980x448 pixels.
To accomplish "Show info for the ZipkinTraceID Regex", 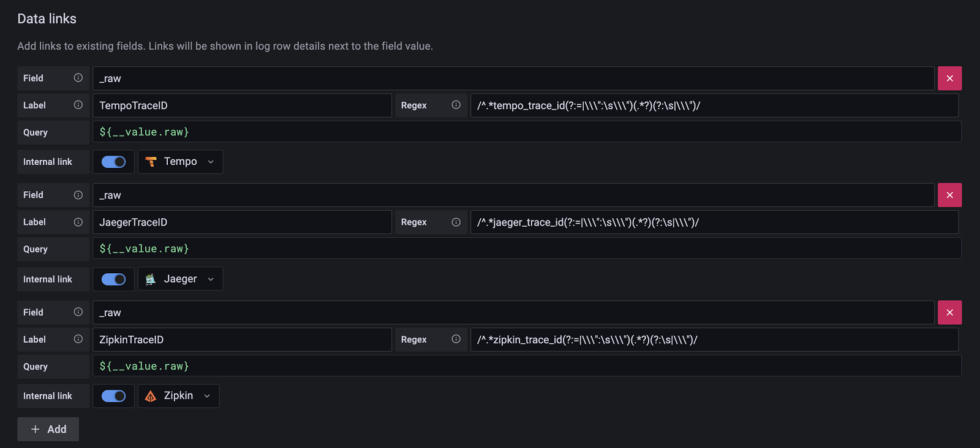I will pyautogui.click(x=456, y=339).
